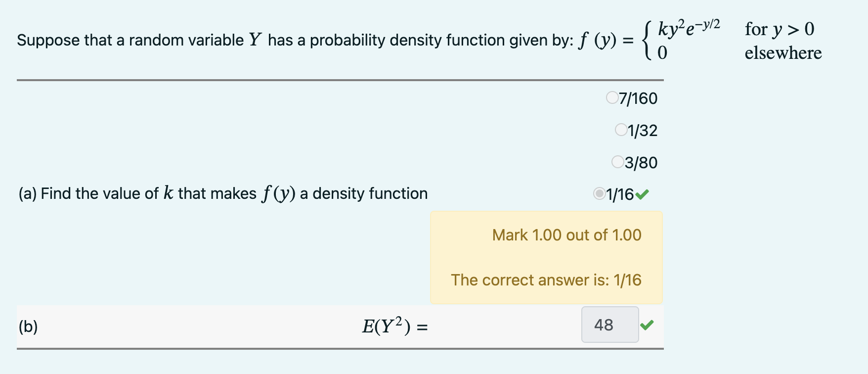
Task: Click the value 48 in the input field
Action: [603, 325]
